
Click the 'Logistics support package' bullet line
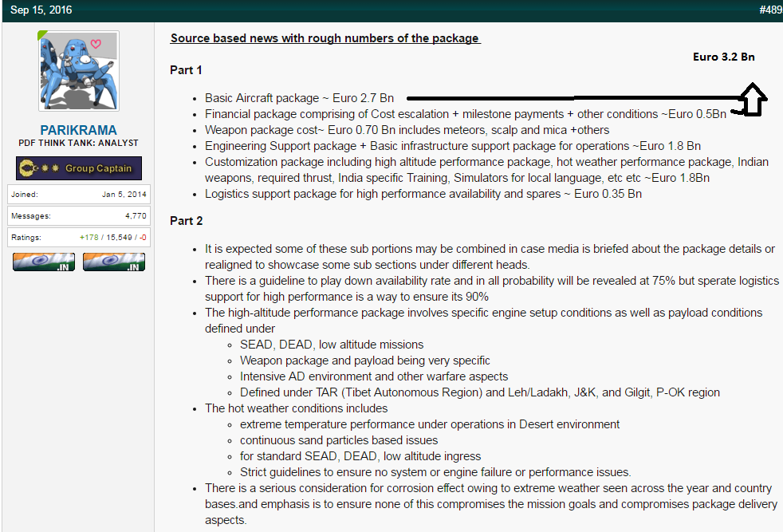[x=423, y=194]
